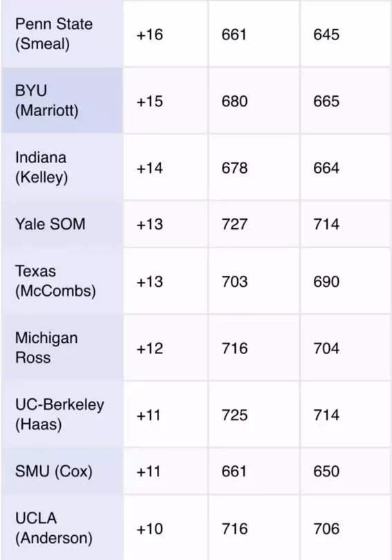Click the SMU (Cox) school name
The width and height of the screenshot is (392, 560).
click(53, 471)
